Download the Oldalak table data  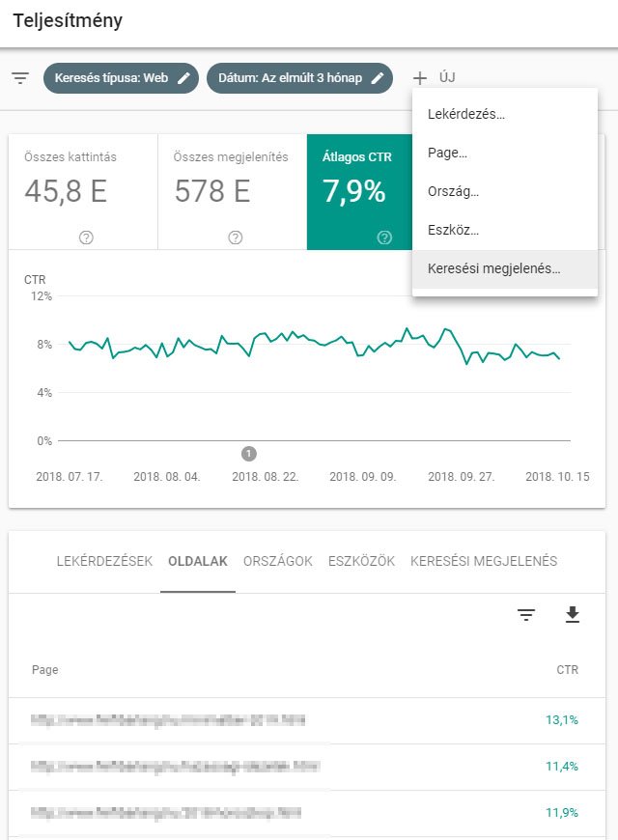point(572,614)
